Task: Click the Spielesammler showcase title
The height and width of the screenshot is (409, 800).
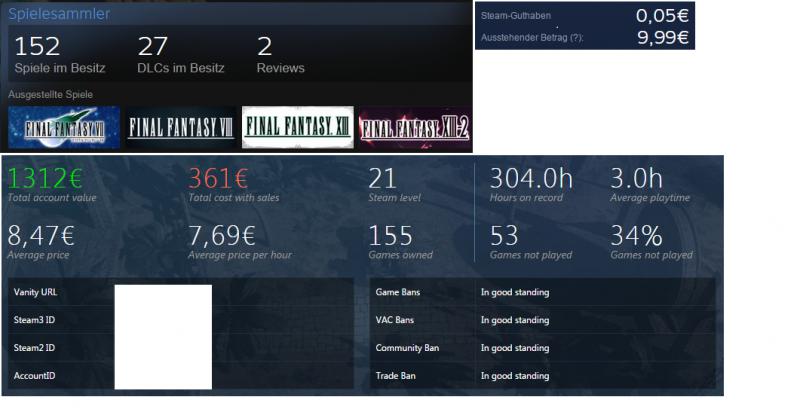Action: click(x=59, y=15)
